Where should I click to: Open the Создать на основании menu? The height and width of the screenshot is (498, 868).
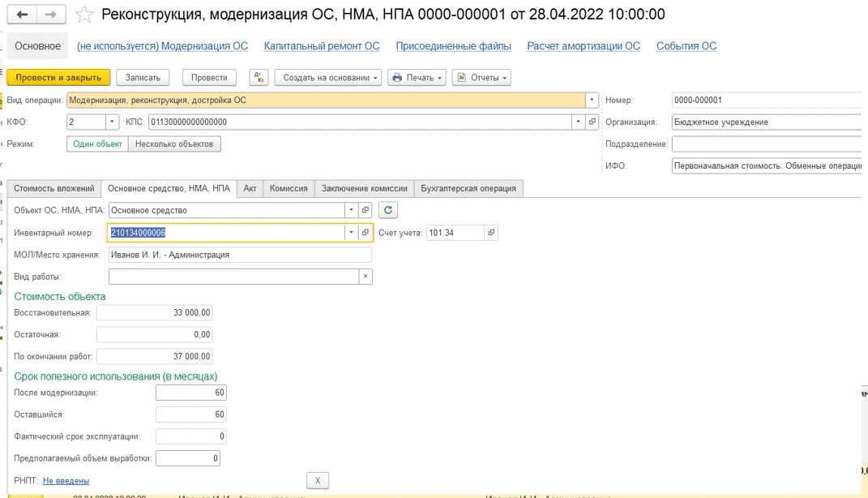pos(329,78)
